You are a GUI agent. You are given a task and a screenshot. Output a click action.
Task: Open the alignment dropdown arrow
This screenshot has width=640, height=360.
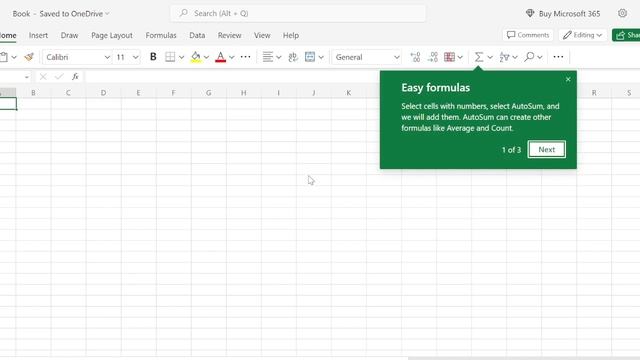279,57
